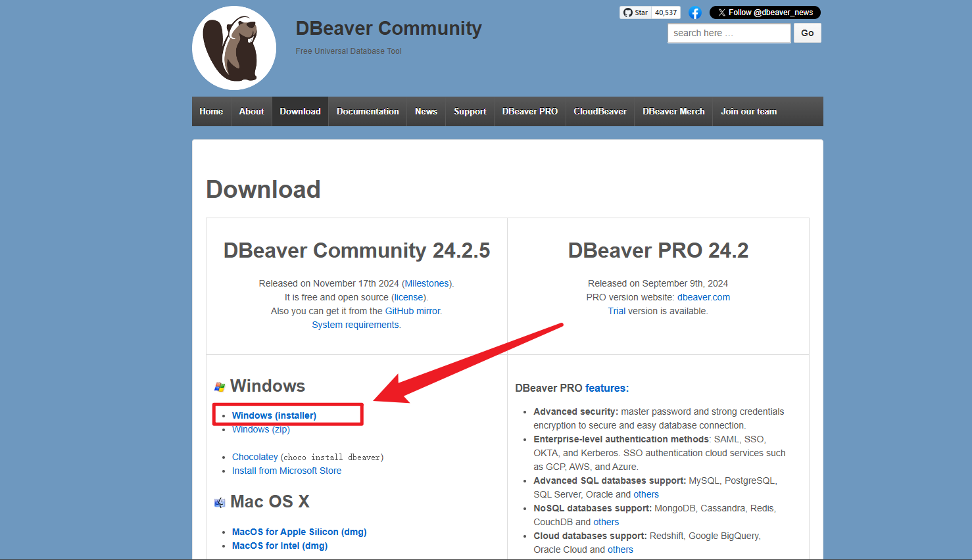
Task: Click others link after SQL Server, Oracle
Action: coord(646,494)
